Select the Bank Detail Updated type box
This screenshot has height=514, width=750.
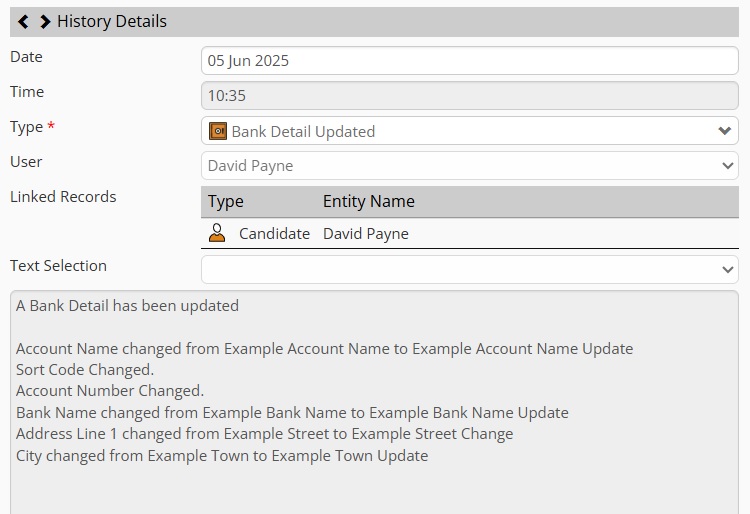click(x=470, y=131)
